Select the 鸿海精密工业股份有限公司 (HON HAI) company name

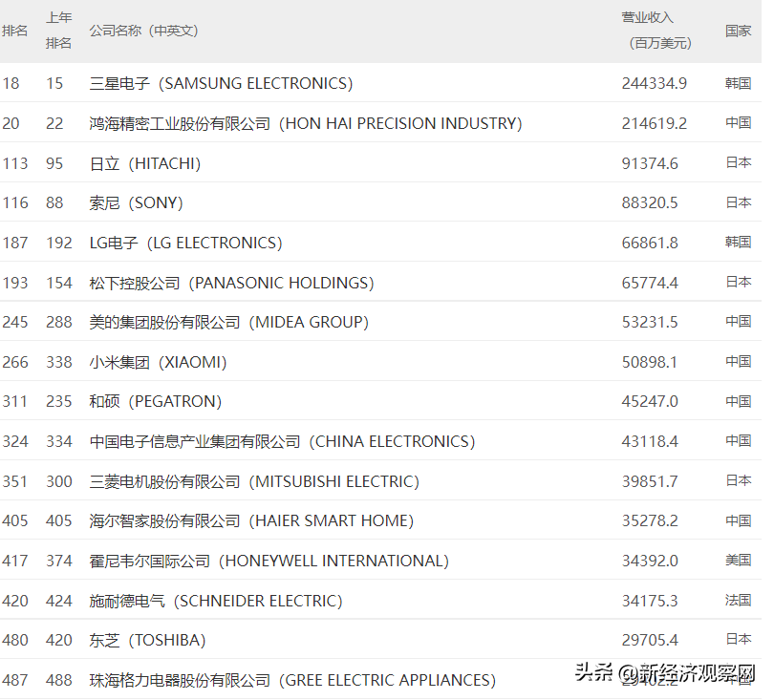tap(306, 123)
